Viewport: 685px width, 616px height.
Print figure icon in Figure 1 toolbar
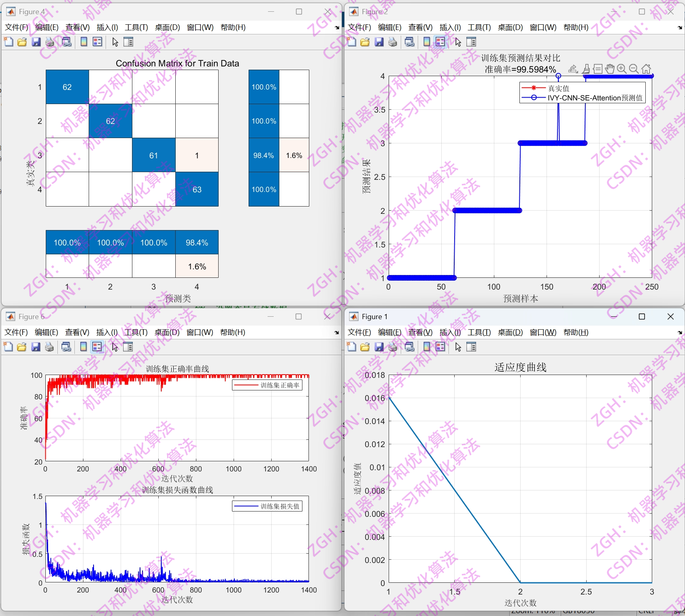(393, 347)
